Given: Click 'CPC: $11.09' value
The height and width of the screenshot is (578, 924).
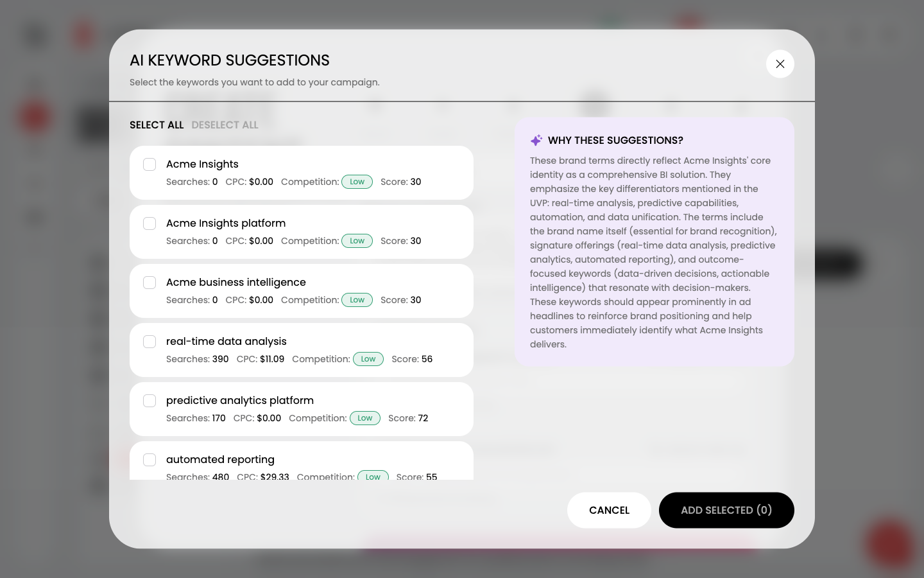Looking at the screenshot, I should coord(261,359).
